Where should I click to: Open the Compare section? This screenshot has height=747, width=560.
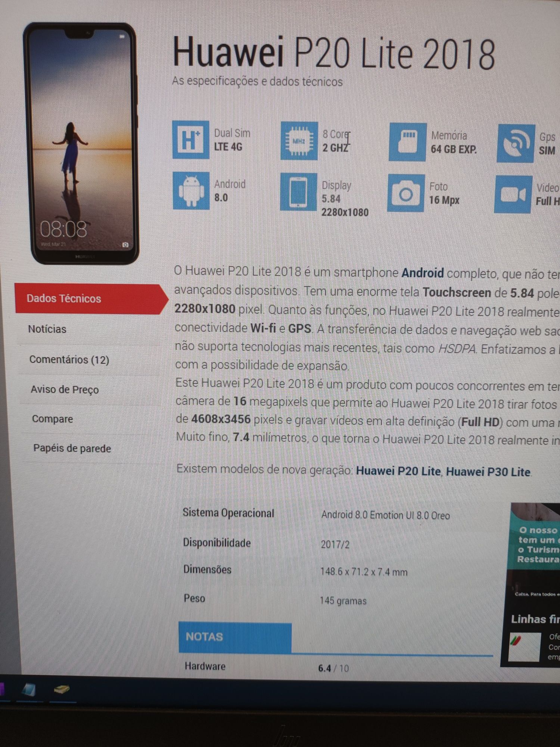click(52, 419)
